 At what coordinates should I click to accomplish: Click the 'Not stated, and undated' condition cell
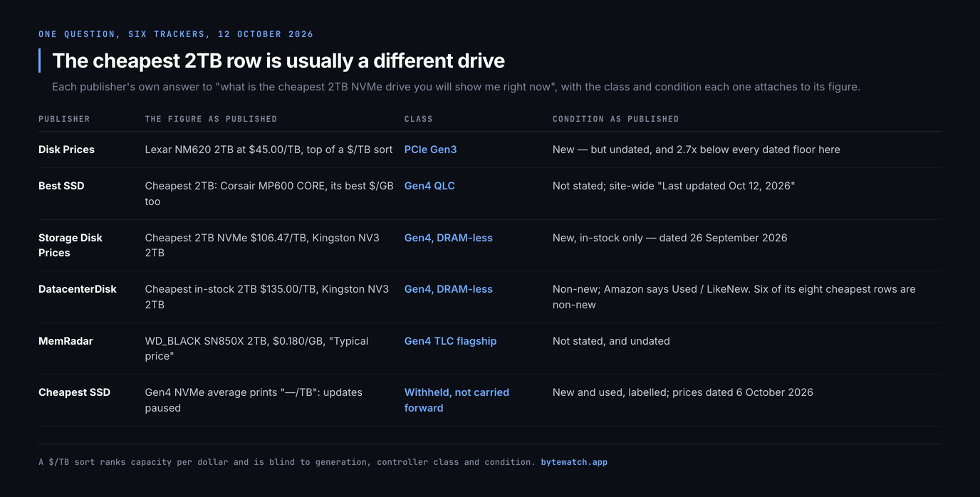pos(611,341)
